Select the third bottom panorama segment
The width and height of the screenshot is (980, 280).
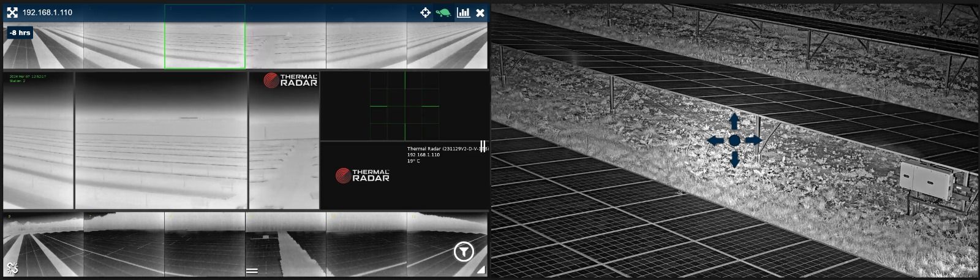click(205, 244)
